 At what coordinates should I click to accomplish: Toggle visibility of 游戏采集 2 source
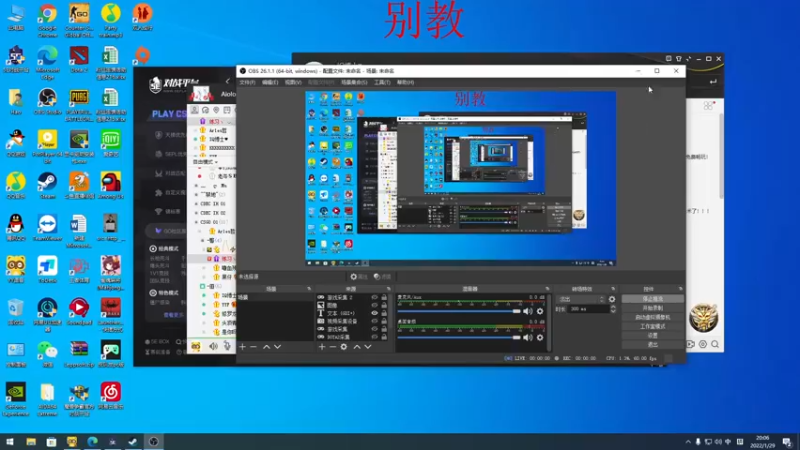374,297
